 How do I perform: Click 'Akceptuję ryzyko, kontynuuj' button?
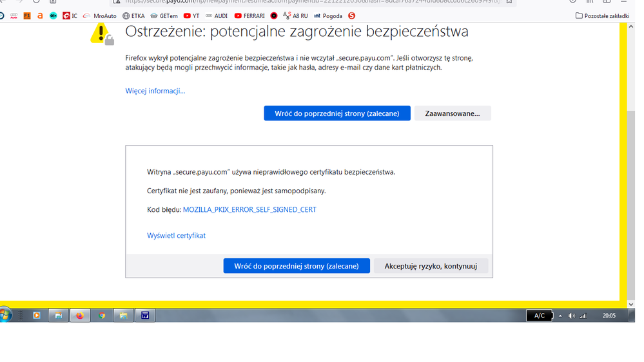(x=431, y=266)
